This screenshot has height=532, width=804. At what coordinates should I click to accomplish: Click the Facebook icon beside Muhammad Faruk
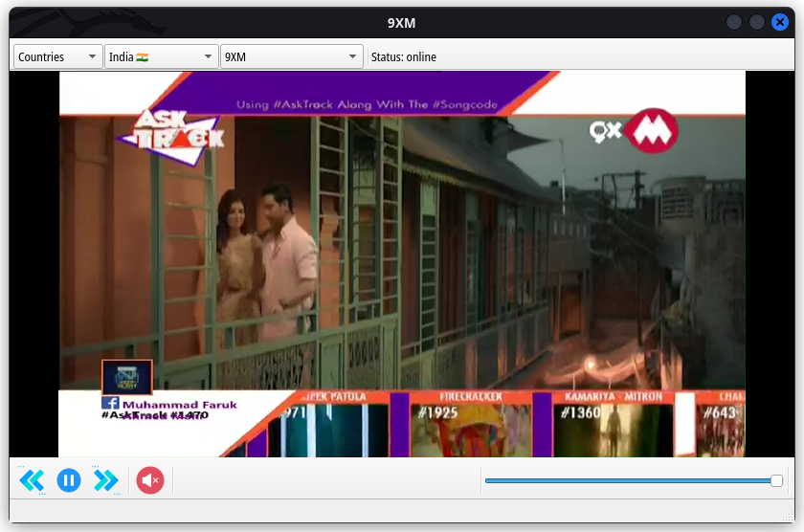coord(110,404)
